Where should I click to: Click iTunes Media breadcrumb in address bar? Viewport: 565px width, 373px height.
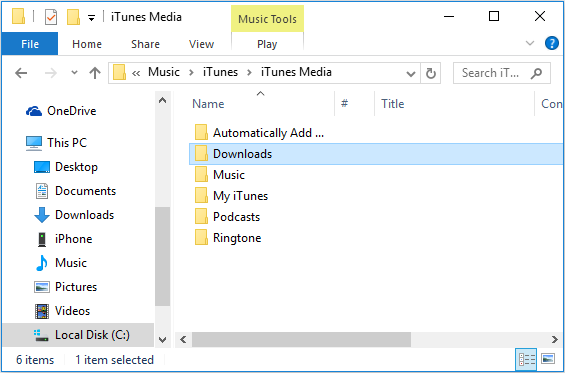click(296, 72)
